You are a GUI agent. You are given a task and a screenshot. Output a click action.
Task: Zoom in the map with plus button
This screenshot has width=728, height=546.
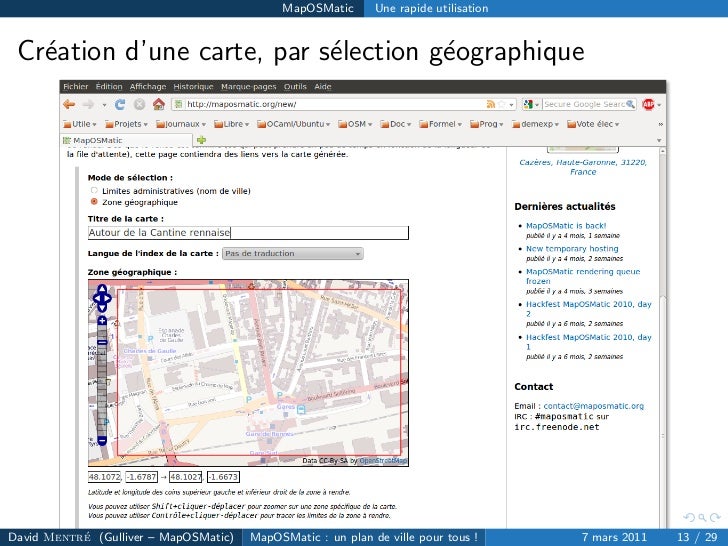pyautogui.click(x=102, y=320)
